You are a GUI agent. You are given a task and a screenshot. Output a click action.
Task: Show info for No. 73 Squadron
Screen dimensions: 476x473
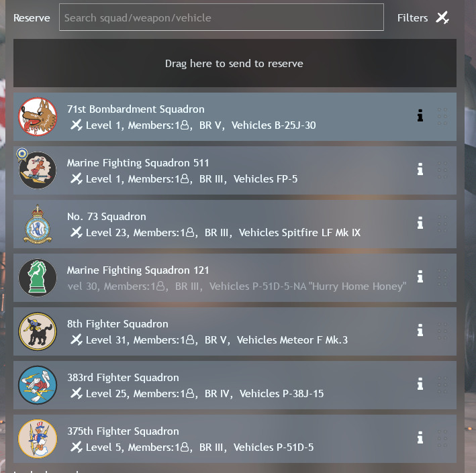(x=420, y=223)
